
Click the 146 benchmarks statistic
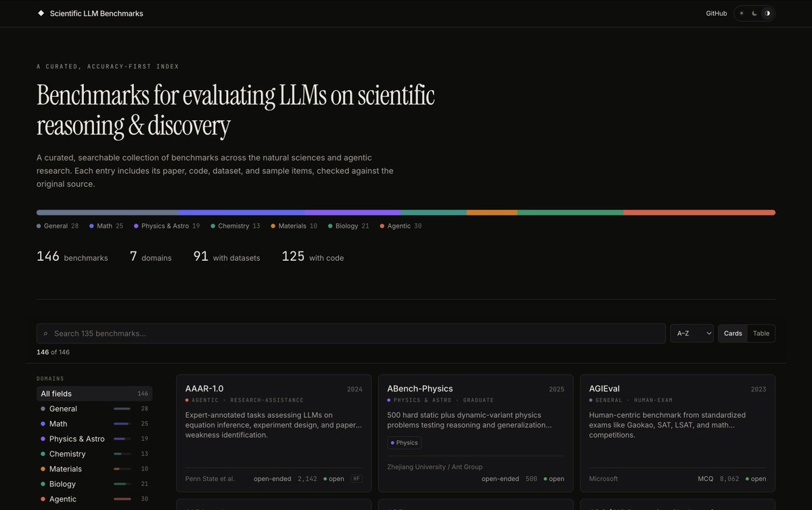tap(72, 257)
